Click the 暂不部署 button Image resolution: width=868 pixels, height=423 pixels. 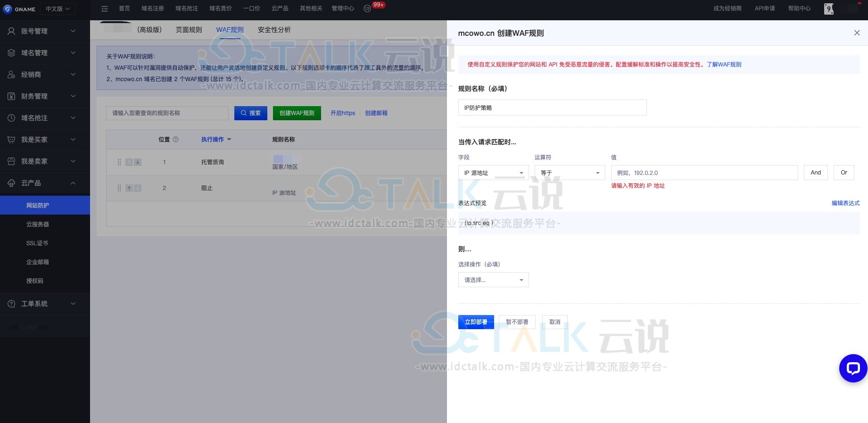(x=517, y=322)
